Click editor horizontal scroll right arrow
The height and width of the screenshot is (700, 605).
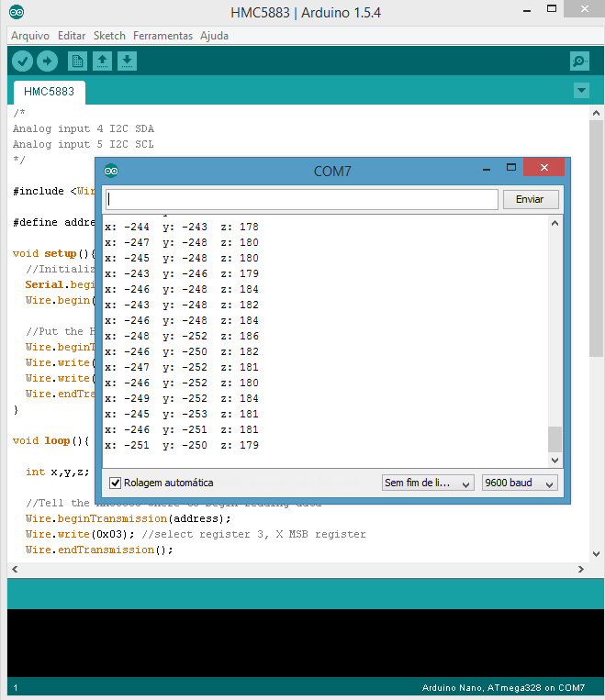[x=581, y=569]
